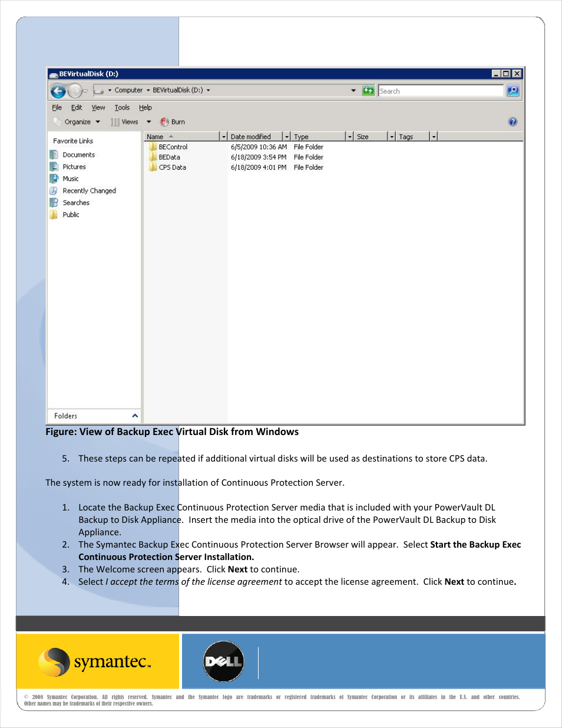Viewport: 562px width, 728px height.
Task: Open the Help menu
Action: point(146,107)
